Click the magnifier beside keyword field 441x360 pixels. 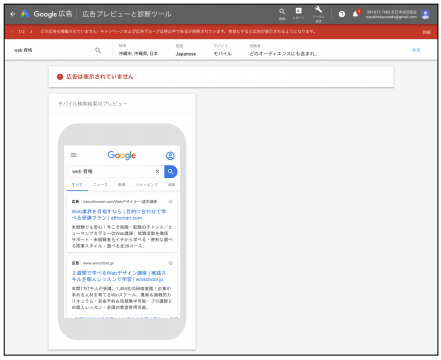pyautogui.click(x=98, y=50)
